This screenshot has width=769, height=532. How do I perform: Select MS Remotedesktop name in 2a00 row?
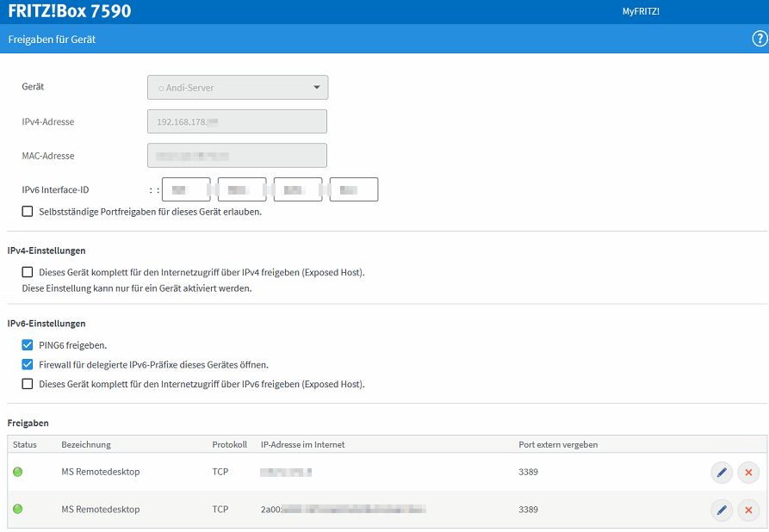coord(101,510)
